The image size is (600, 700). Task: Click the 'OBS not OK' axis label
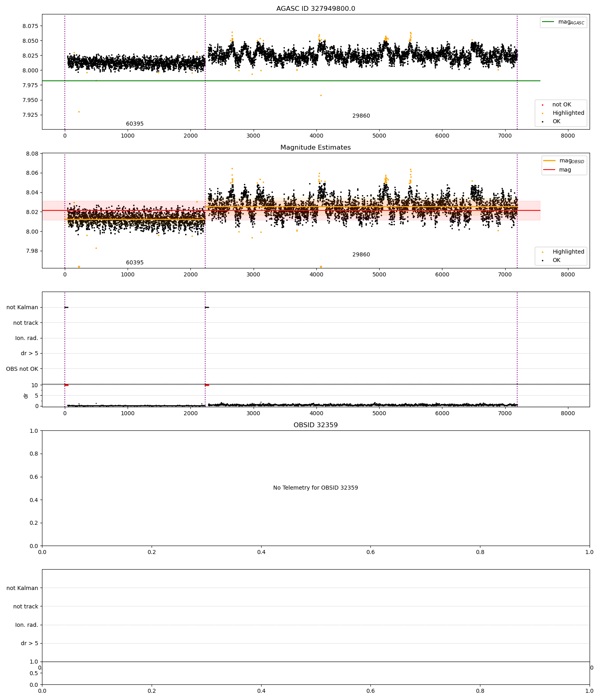click(x=22, y=369)
